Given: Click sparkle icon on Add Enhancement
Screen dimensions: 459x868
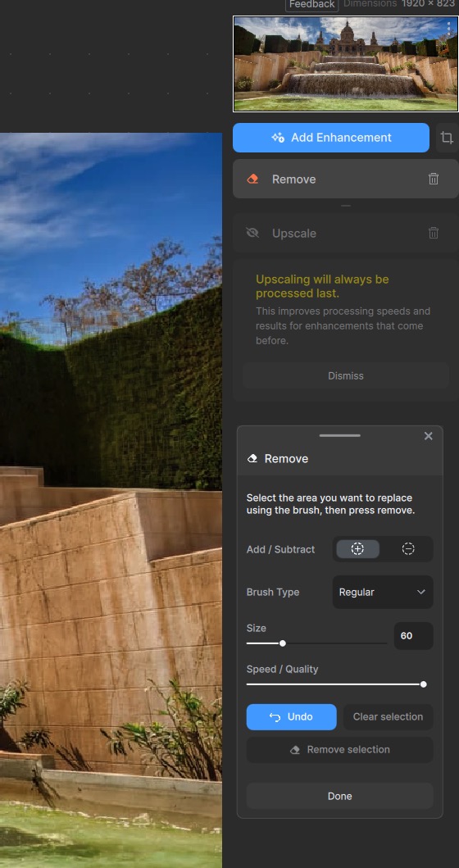Looking at the screenshot, I should [x=277, y=138].
